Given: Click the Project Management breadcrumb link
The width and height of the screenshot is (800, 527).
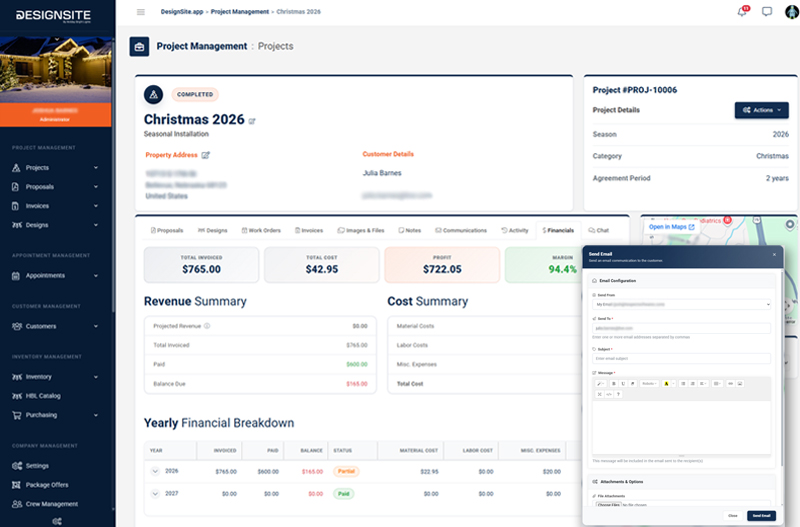Looking at the screenshot, I should point(240,12).
